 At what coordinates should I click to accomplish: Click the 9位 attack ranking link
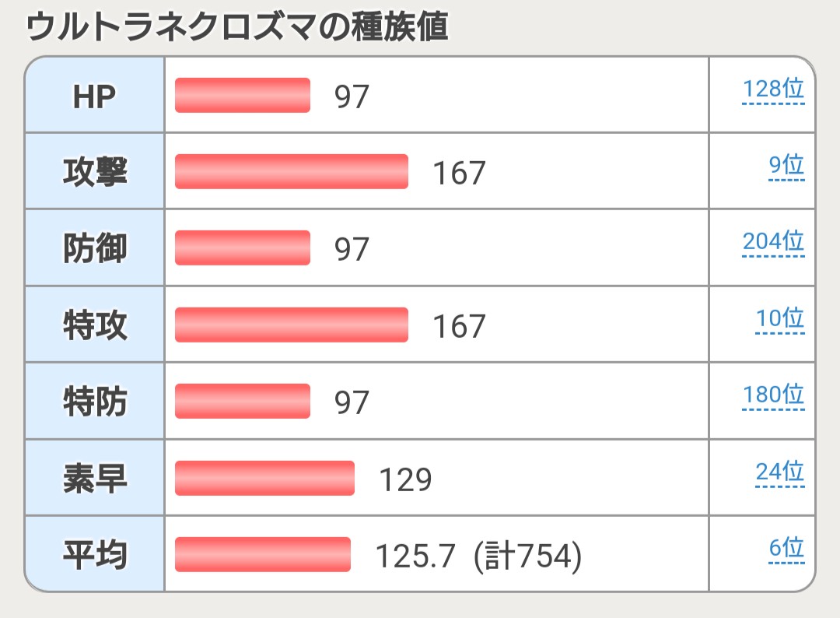point(786,166)
